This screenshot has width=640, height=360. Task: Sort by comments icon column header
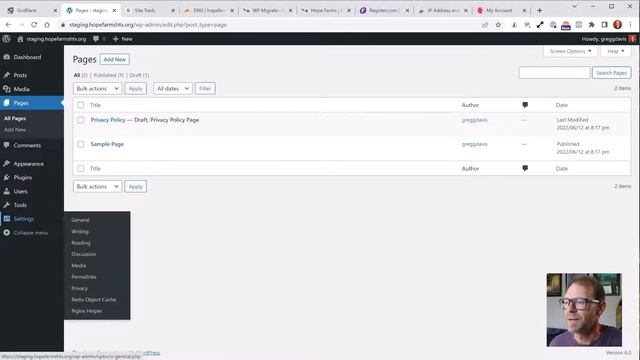pos(525,105)
